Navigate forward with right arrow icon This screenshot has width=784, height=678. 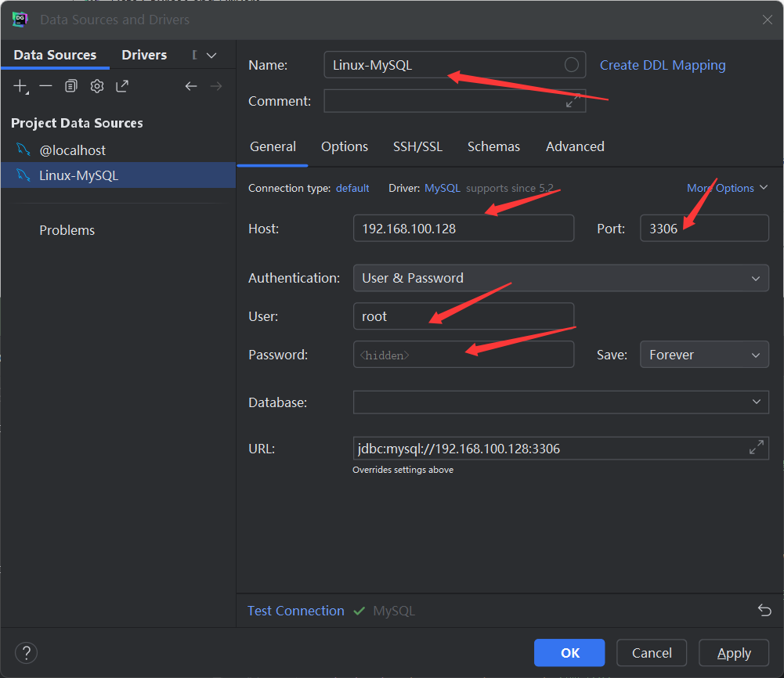(x=216, y=86)
